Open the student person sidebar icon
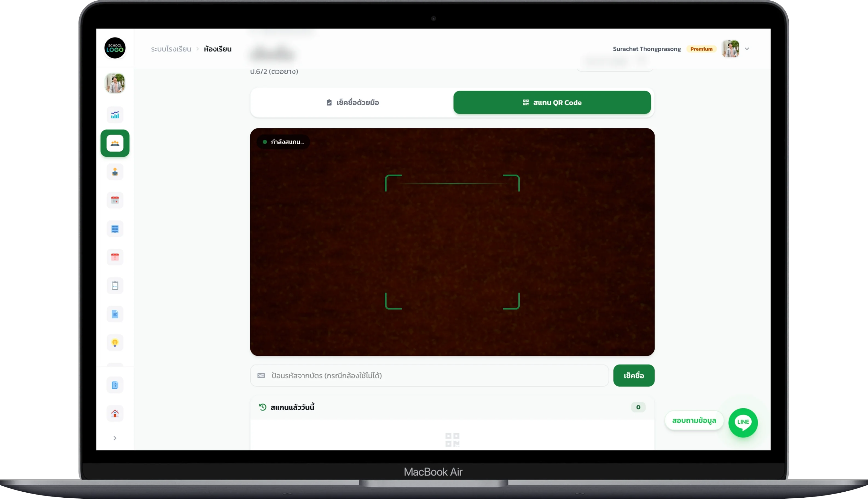 [115, 172]
